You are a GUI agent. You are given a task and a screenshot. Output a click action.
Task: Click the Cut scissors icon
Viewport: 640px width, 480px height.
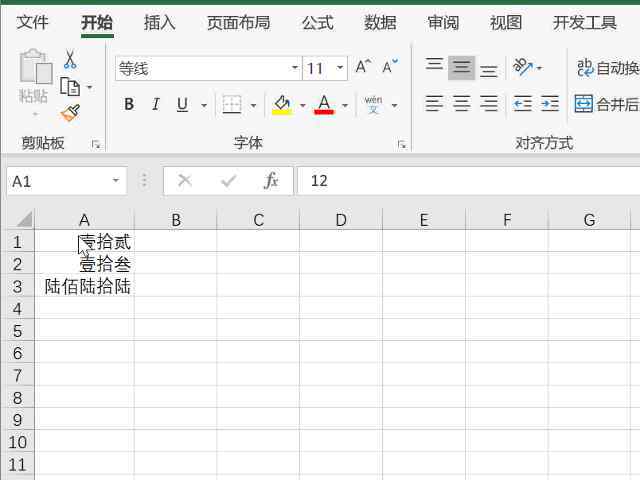70,60
